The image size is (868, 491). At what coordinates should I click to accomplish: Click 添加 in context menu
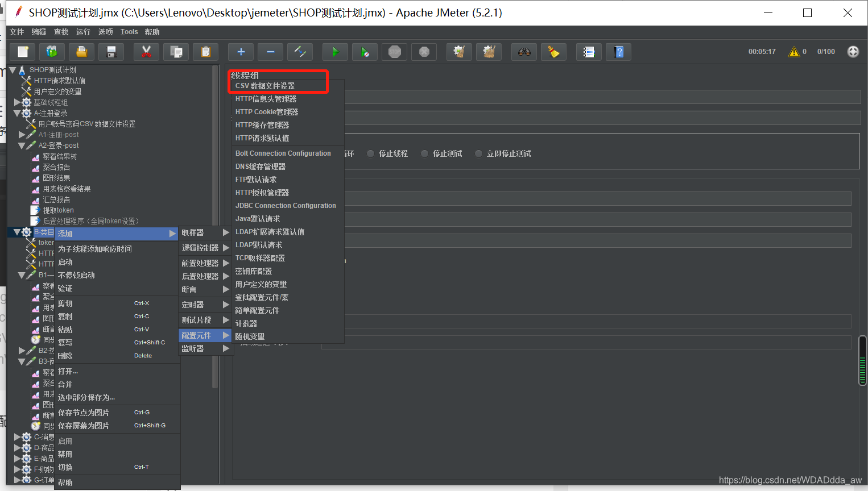pos(117,234)
